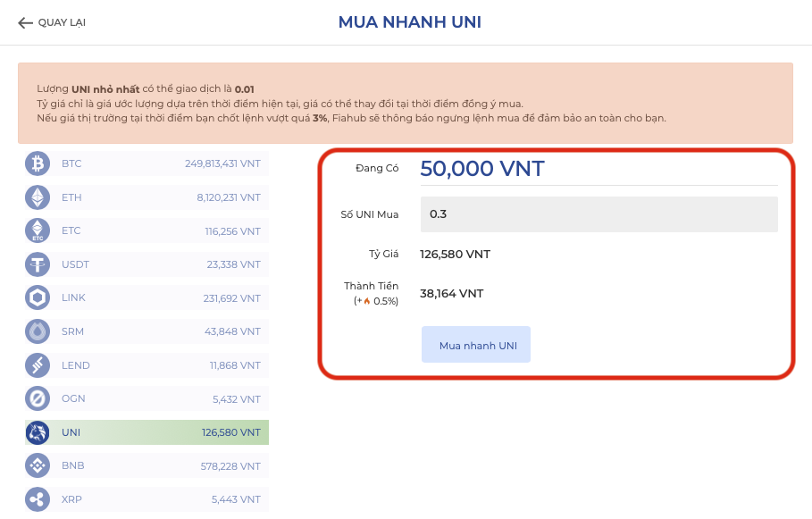The height and width of the screenshot is (519, 812).
Task: Select the Uniswap UNI unicorn icon
Action: [x=38, y=432]
